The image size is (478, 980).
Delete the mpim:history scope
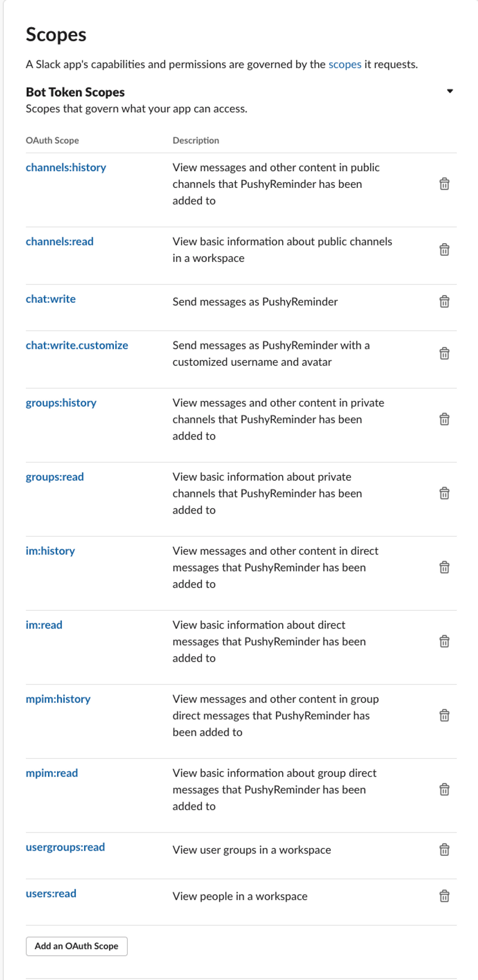tap(444, 716)
